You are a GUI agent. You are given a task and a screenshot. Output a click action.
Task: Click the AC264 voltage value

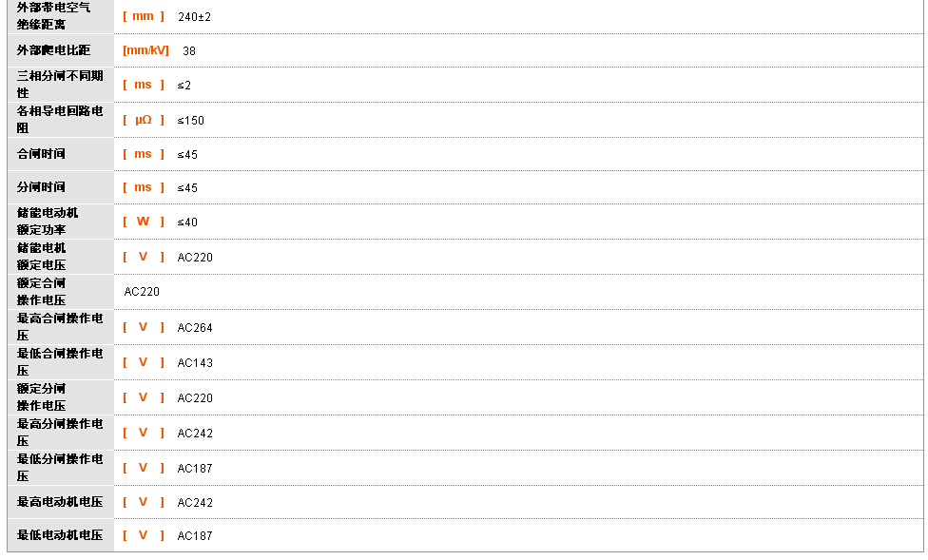click(195, 328)
